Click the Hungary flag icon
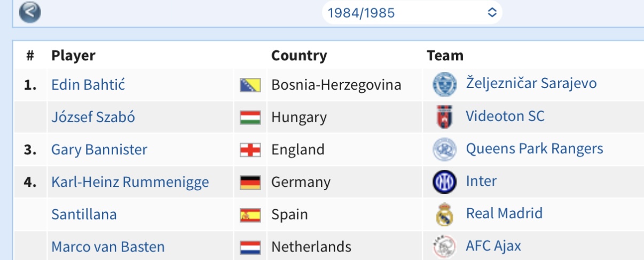644x260 pixels. click(x=250, y=118)
